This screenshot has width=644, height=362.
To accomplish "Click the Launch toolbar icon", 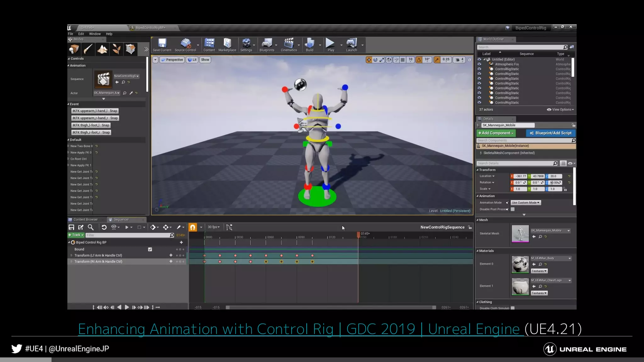I will (352, 45).
